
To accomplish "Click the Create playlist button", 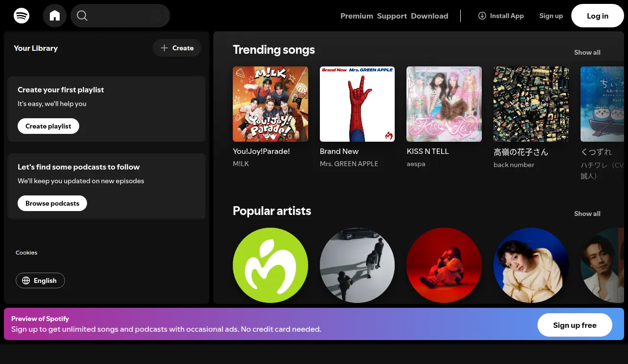I will point(48,126).
